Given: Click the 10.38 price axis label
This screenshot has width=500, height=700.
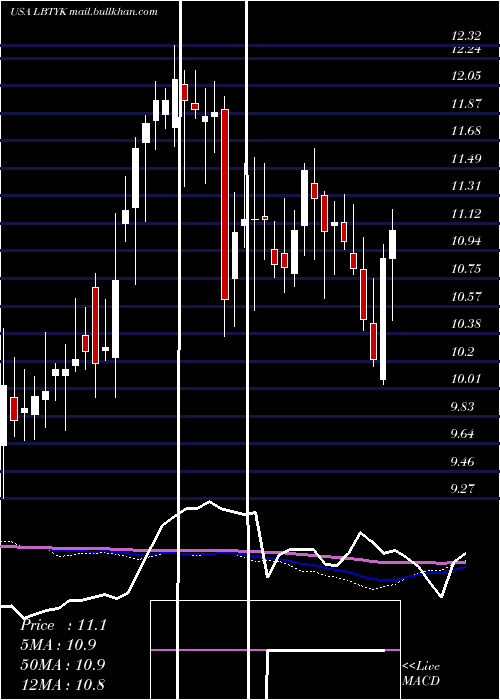Looking at the screenshot, I should pos(466,324).
